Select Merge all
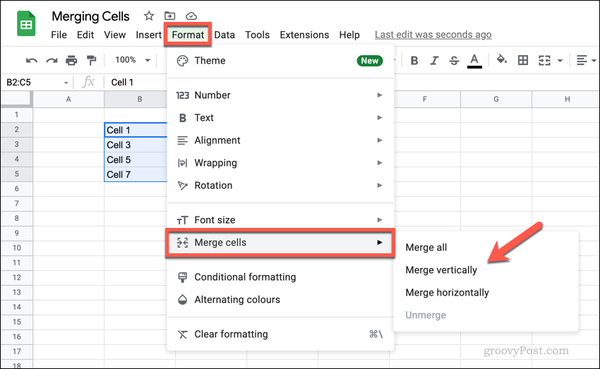This screenshot has width=600, height=369. 486,247
